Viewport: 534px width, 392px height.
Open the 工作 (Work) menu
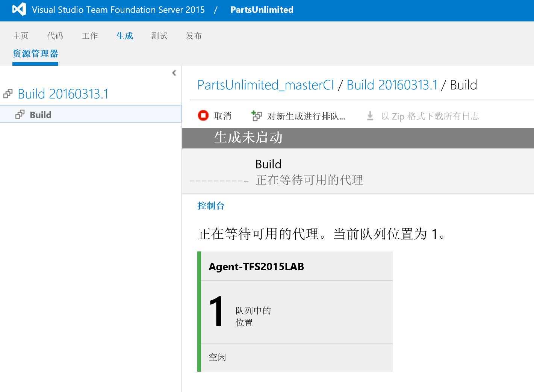coord(90,36)
